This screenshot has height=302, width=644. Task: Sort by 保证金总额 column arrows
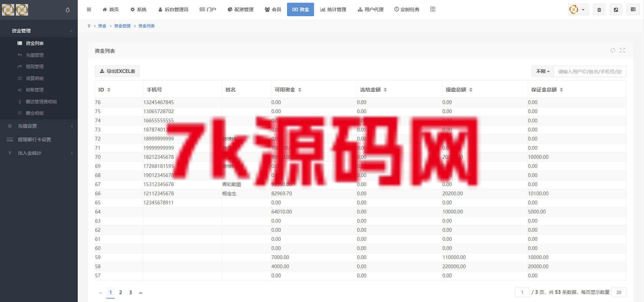coord(562,90)
